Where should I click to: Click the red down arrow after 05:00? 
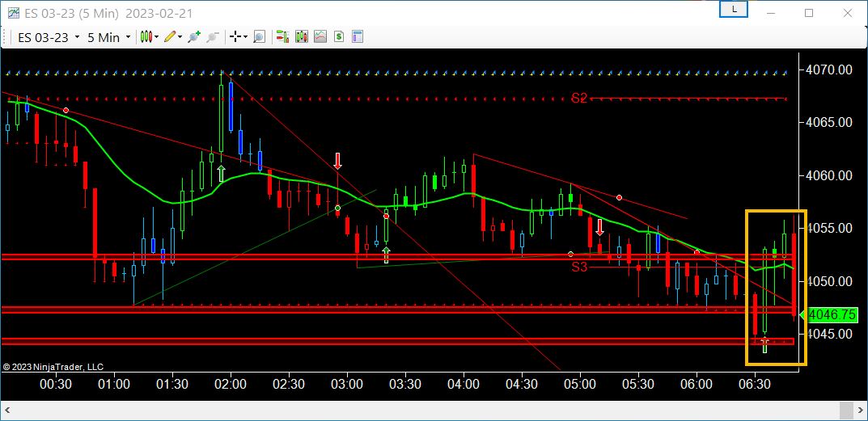click(x=599, y=227)
